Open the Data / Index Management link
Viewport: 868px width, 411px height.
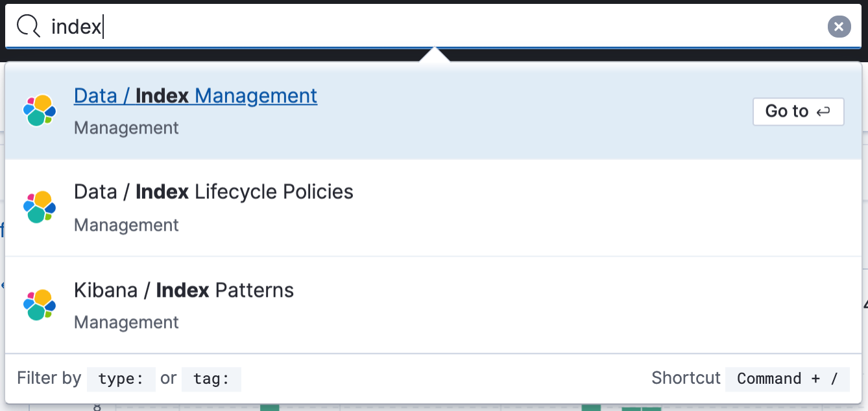195,95
